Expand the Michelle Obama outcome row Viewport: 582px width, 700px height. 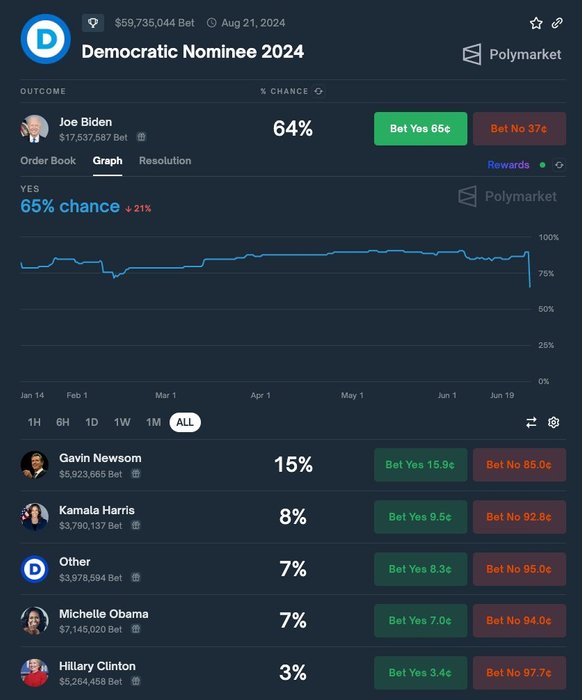point(293,621)
